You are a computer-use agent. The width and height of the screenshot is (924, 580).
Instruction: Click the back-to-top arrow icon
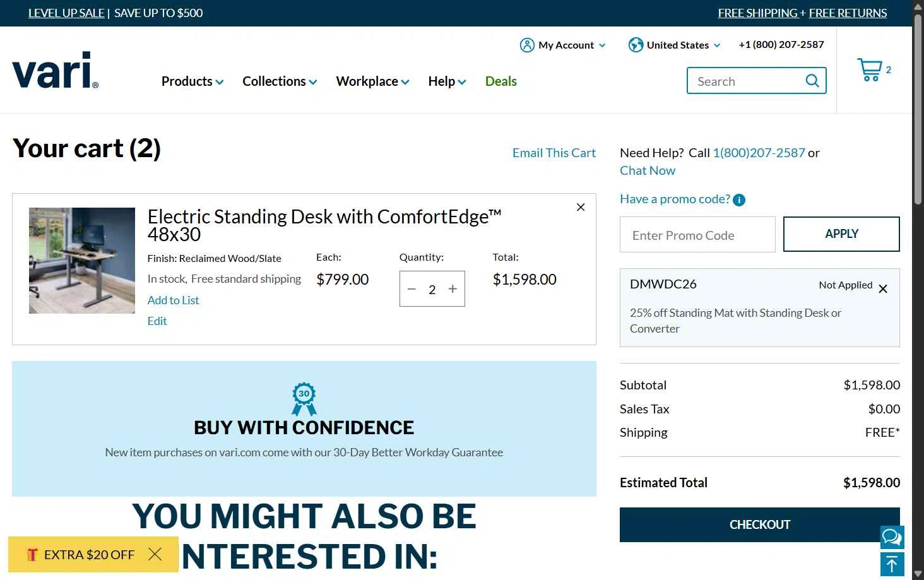pyautogui.click(x=892, y=564)
